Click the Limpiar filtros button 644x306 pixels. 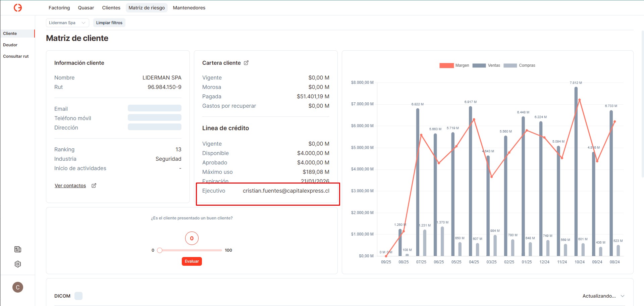tap(109, 23)
